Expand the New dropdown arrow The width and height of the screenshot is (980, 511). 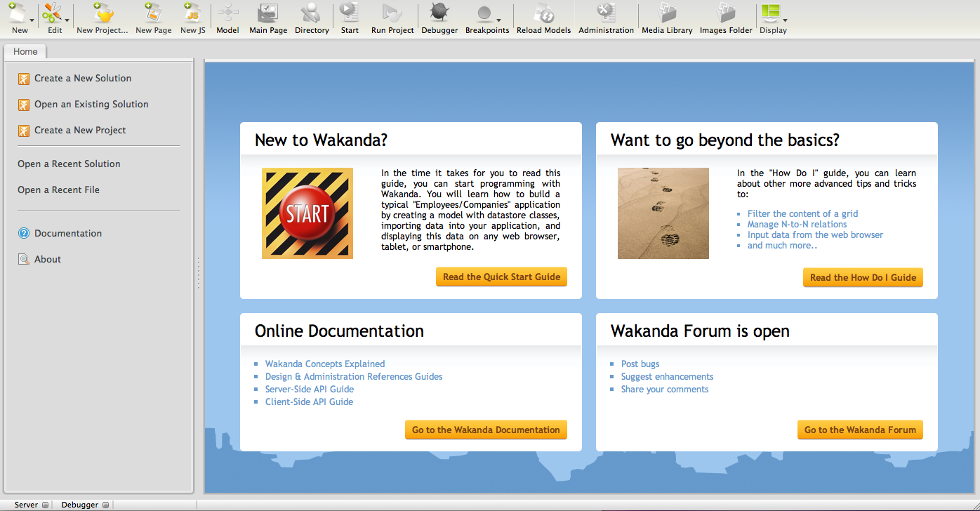click(32, 20)
